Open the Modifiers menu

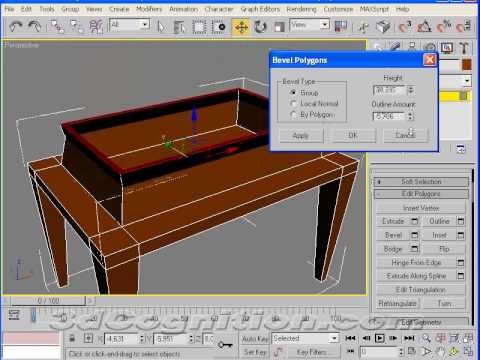149,9
